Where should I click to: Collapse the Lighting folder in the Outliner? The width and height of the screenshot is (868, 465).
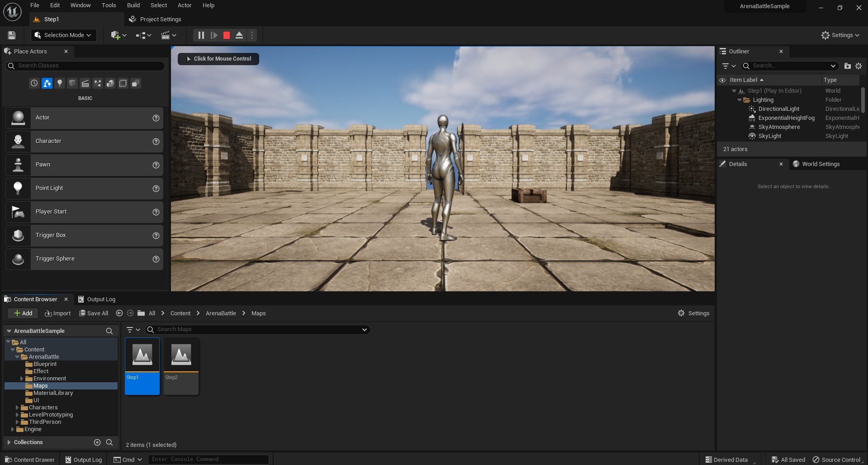(740, 100)
